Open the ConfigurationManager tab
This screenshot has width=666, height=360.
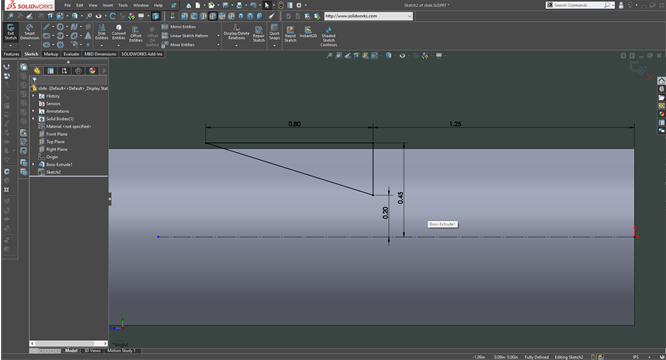point(64,70)
